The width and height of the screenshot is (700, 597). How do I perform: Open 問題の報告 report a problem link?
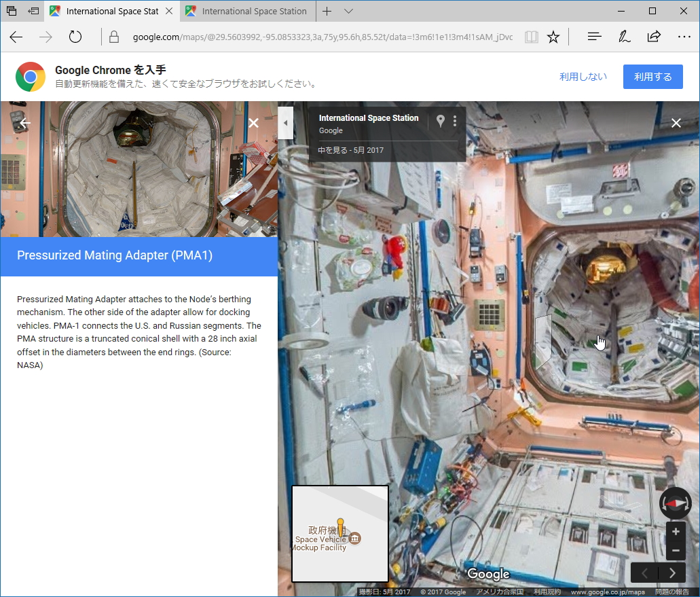pos(672,592)
